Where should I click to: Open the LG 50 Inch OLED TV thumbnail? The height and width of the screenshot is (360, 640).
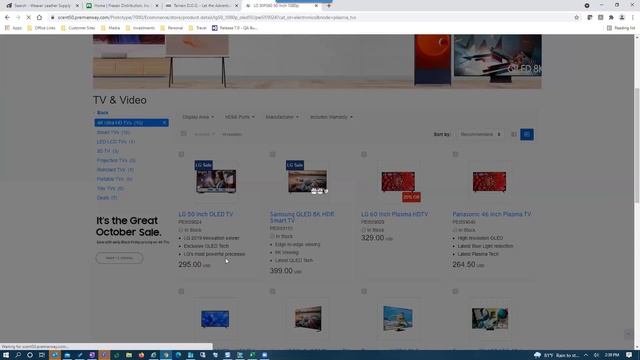coord(216,181)
